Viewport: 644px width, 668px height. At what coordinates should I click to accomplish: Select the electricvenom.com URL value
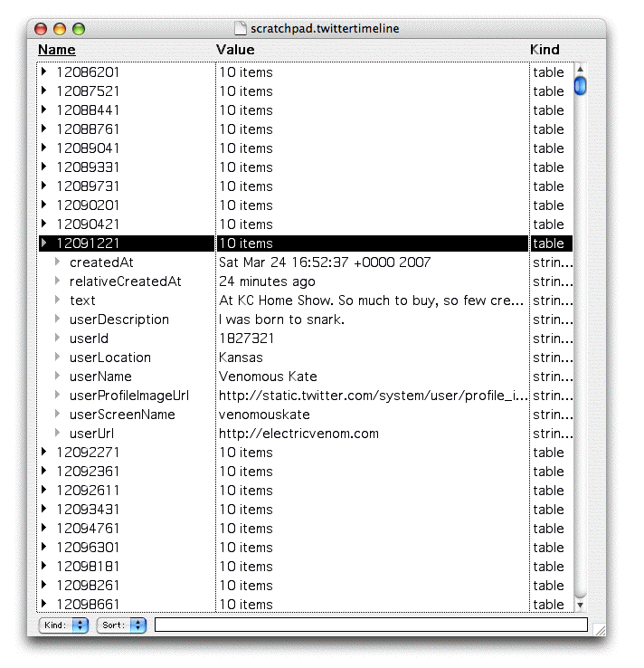(x=298, y=434)
